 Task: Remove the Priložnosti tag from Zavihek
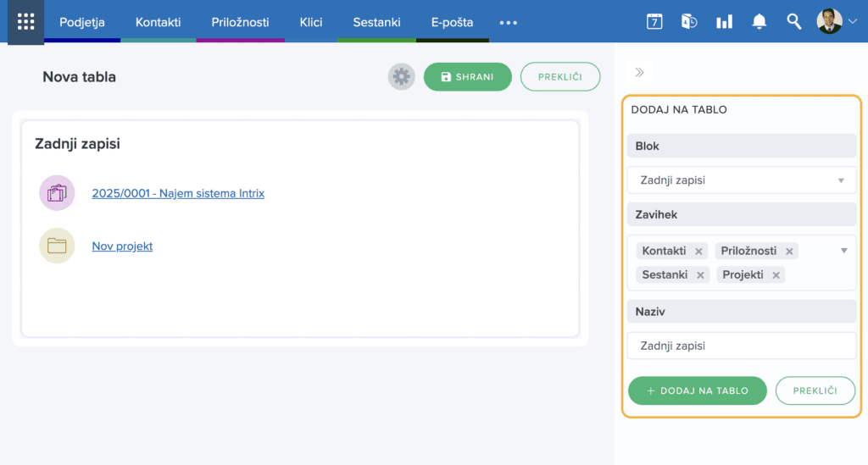[789, 252]
